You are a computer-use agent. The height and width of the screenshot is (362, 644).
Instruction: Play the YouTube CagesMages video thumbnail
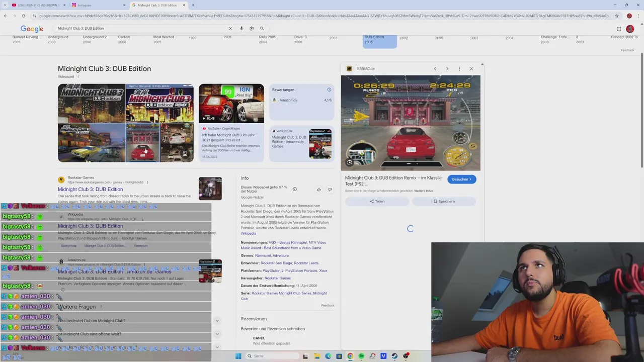point(231,103)
